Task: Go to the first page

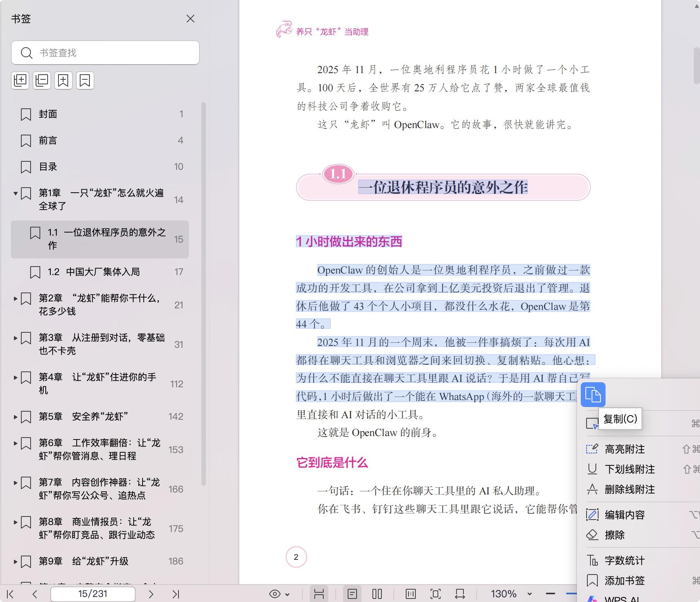Action: (x=10, y=594)
